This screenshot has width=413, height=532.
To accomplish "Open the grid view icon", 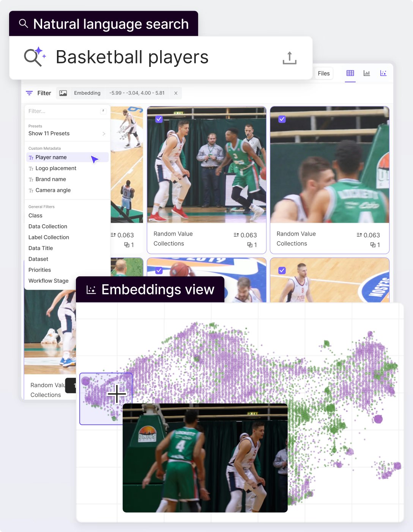I will [x=350, y=73].
